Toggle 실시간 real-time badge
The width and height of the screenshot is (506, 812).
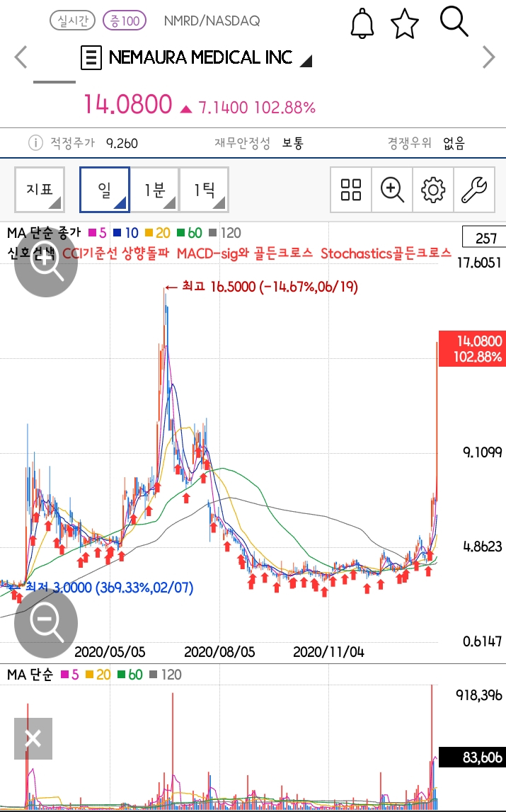(x=73, y=21)
